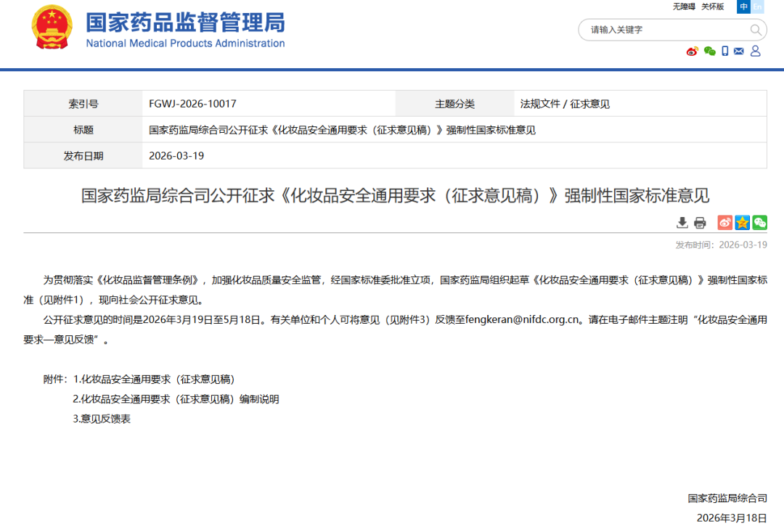Viewport: 784px width, 532px height.
Task: Enable 无障碍 accessibility mode
Action: coord(684,7)
